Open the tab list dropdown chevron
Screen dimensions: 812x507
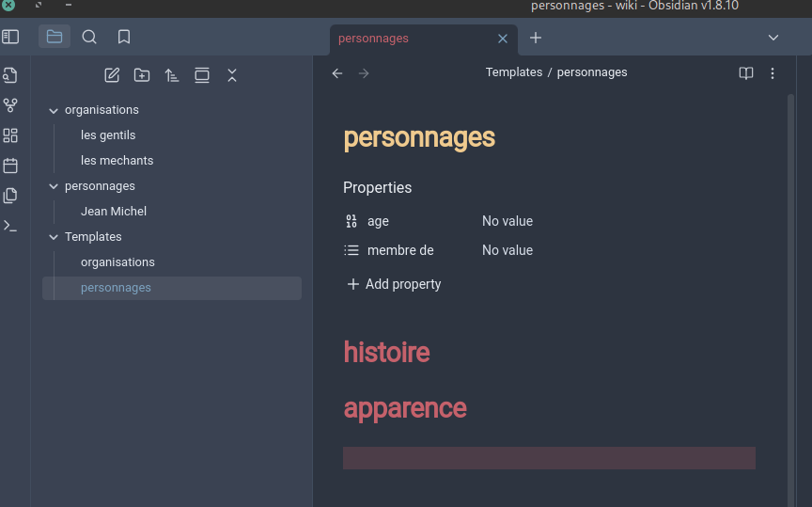[x=773, y=38]
